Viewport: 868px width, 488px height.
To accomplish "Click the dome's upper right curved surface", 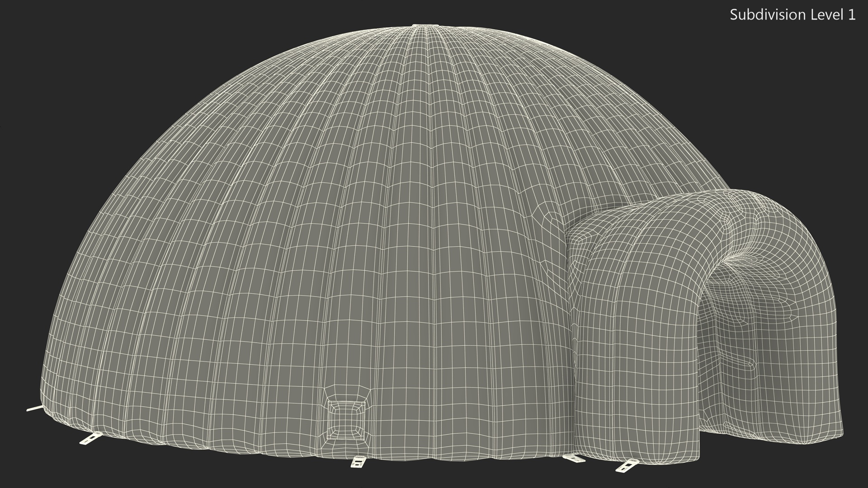I will [x=588, y=113].
